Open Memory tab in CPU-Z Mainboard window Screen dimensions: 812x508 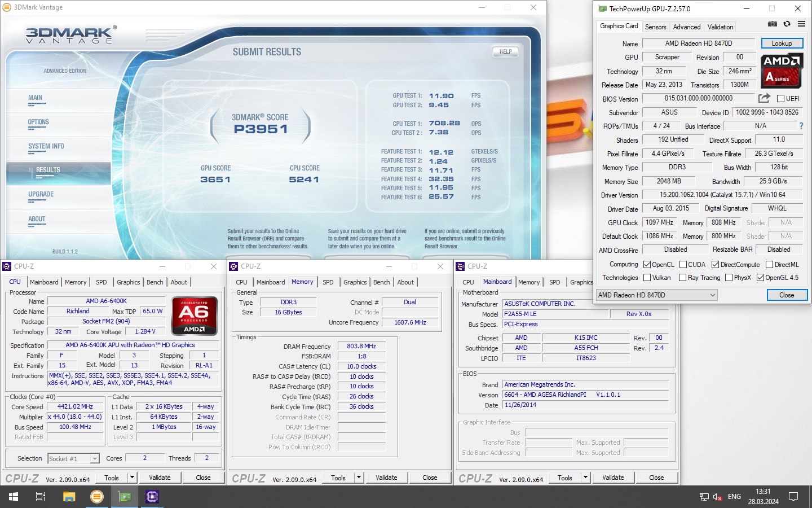(x=529, y=282)
